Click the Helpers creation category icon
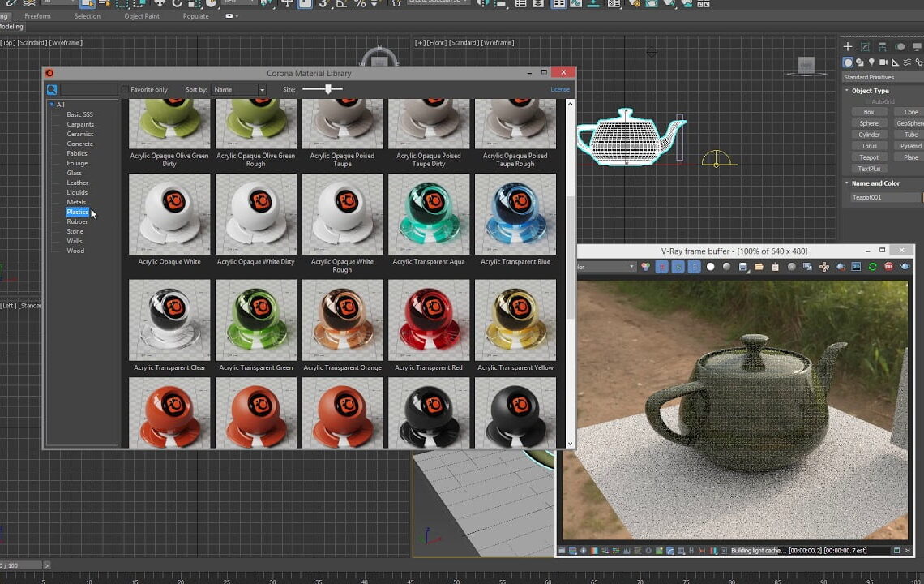This screenshot has width=924, height=584. click(x=895, y=62)
